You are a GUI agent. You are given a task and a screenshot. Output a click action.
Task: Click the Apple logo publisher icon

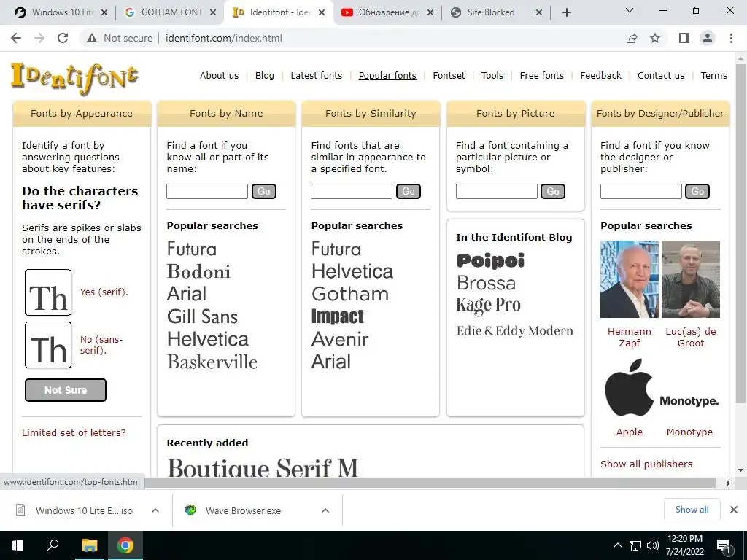(630, 388)
